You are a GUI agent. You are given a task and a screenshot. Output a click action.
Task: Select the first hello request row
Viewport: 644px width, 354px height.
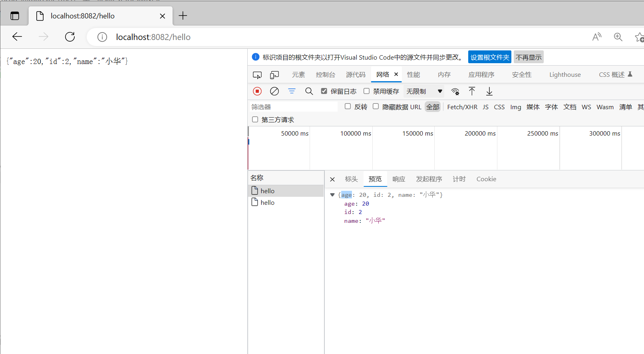286,191
